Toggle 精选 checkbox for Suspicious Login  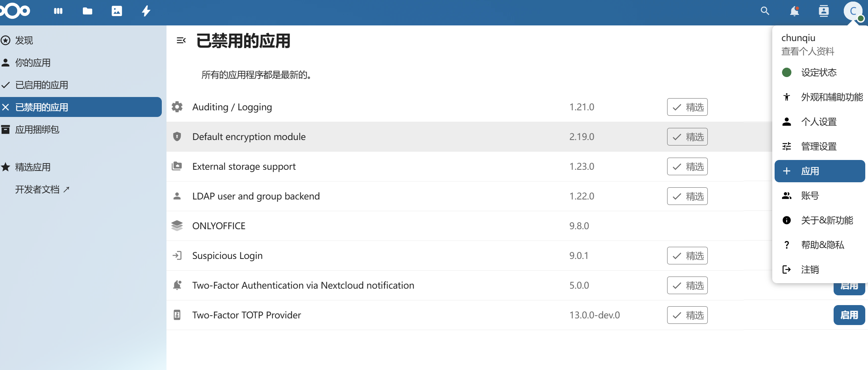(687, 255)
